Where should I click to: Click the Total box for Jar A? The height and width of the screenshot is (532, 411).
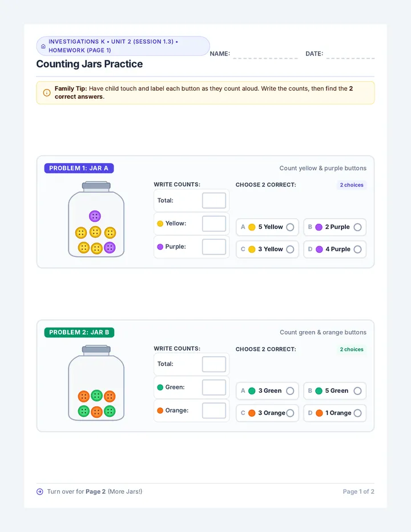[x=214, y=200]
